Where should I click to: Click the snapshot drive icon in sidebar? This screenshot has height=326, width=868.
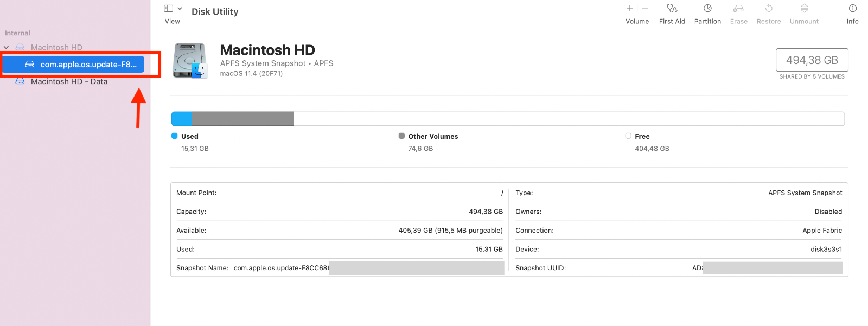pos(30,64)
